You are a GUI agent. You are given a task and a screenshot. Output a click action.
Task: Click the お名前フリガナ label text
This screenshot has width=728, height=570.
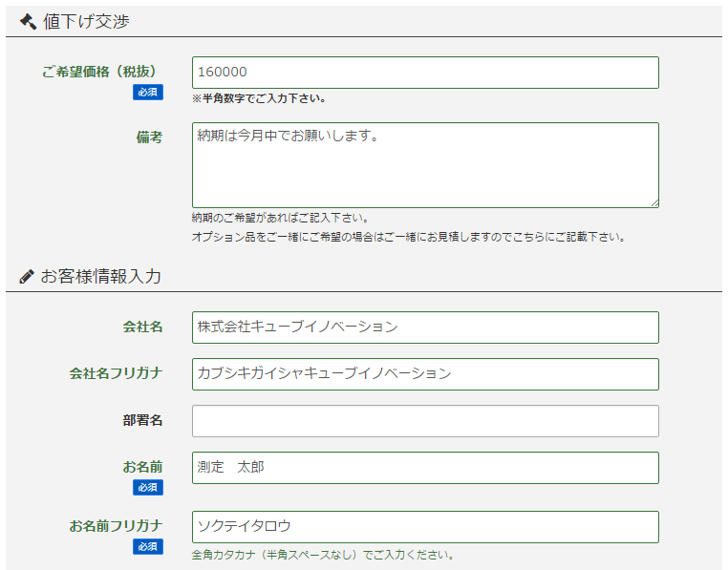(x=116, y=525)
